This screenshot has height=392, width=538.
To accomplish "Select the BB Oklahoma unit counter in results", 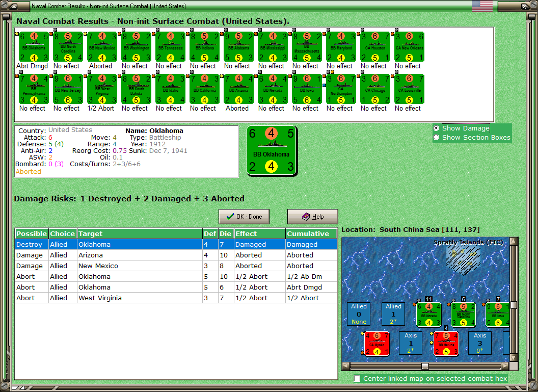I will click(x=34, y=47).
